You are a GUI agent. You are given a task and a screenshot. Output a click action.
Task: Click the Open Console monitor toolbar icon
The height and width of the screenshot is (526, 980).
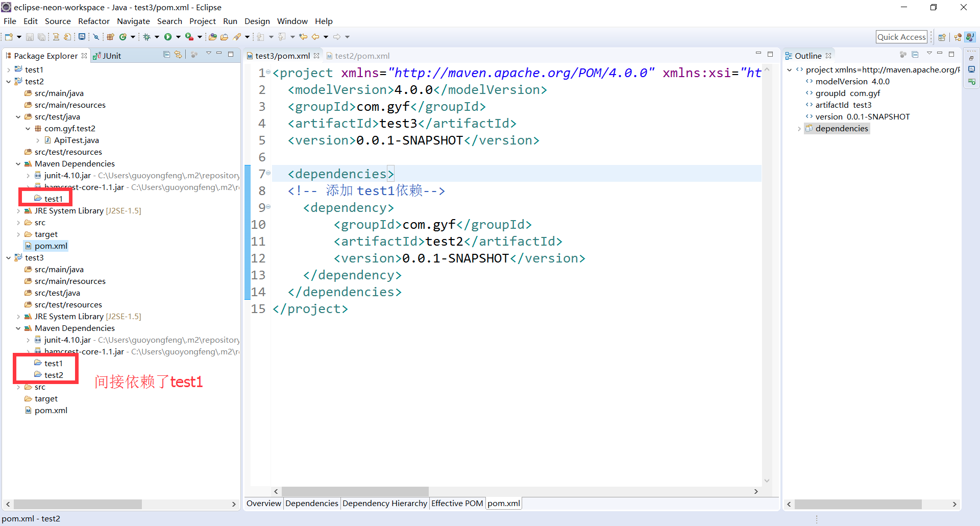pyautogui.click(x=82, y=37)
